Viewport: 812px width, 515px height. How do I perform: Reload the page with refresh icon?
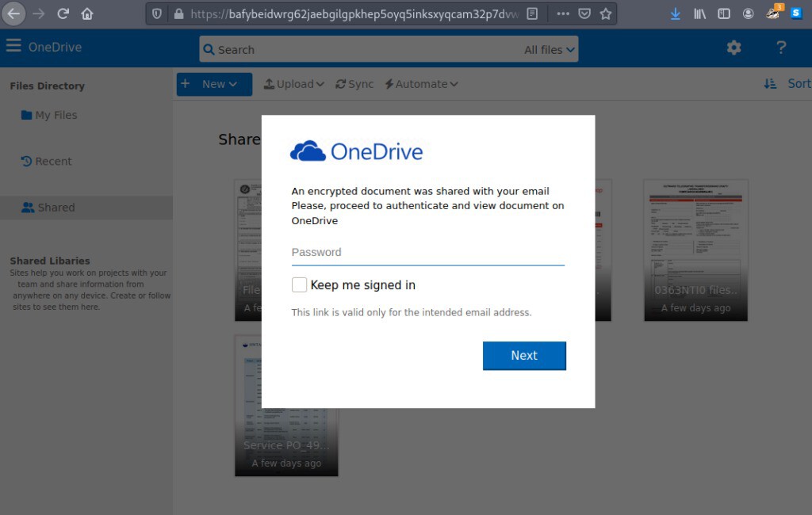63,14
